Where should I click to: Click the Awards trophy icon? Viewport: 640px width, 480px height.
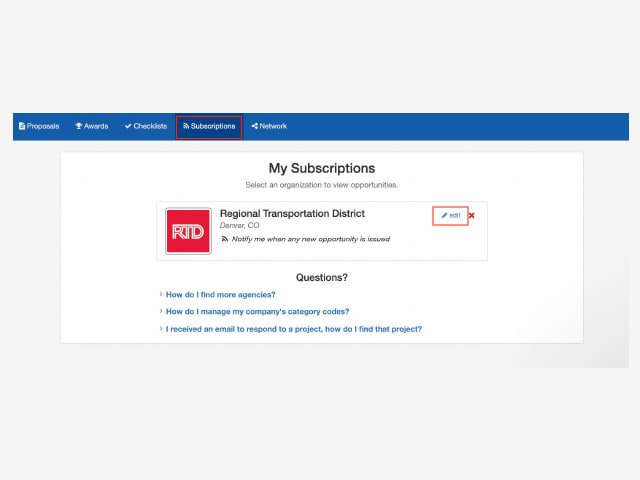tap(79, 126)
